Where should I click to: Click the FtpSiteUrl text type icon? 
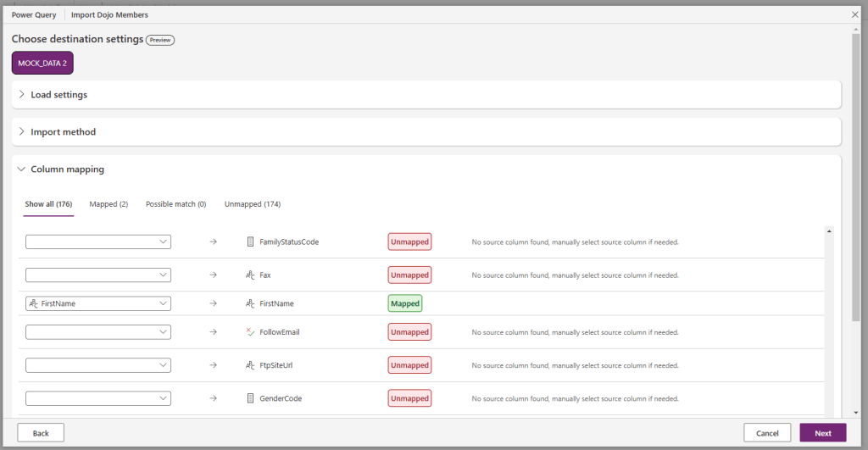tap(250, 365)
